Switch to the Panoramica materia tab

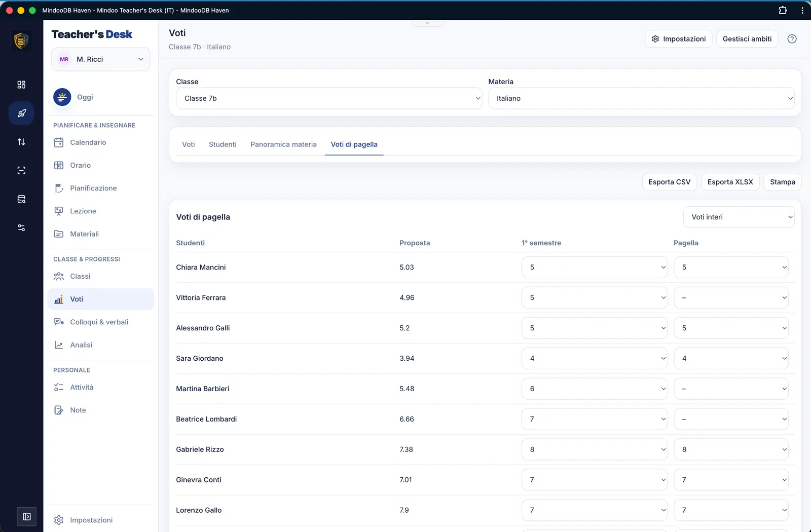(283, 144)
